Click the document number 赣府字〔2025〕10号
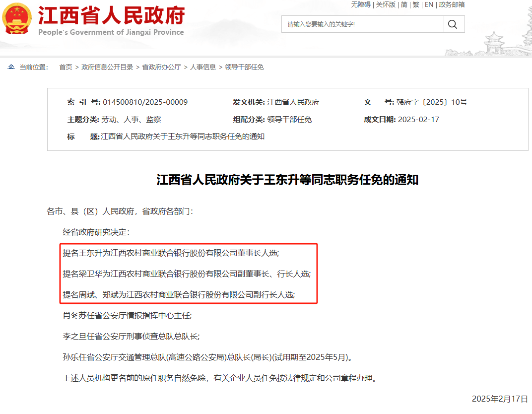Image resolution: width=532 pixels, height=414 pixels. [x=431, y=102]
